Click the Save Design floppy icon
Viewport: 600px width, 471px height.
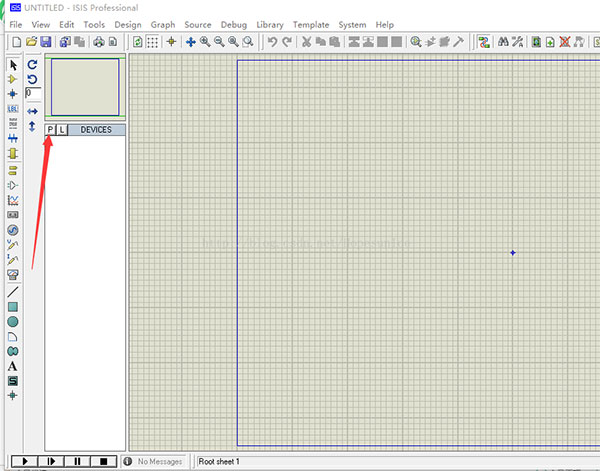[46, 42]
